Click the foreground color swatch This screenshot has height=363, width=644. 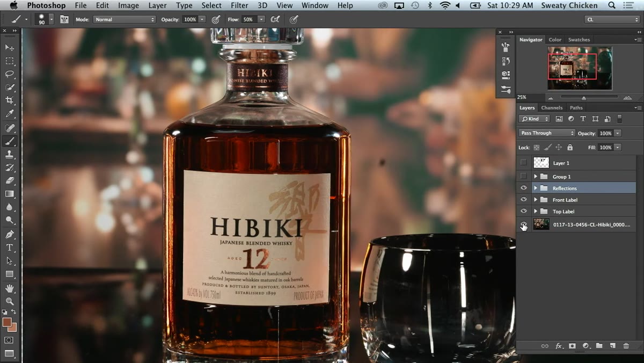[x=7, y=322]
